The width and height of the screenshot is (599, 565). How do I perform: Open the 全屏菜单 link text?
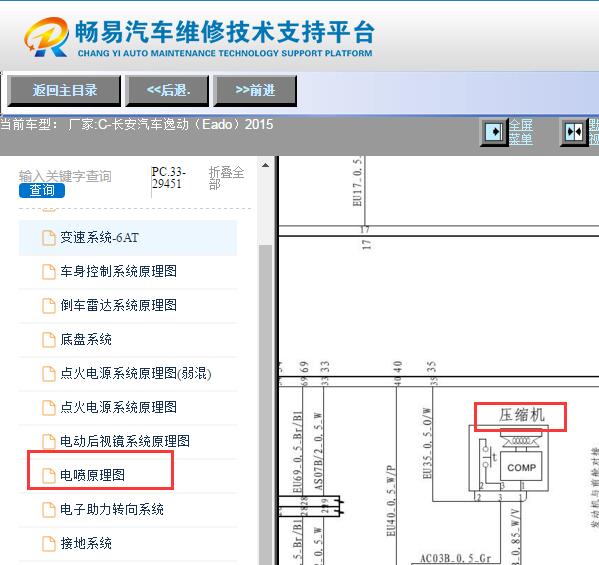pyautogui.click(x=521, y=132)
